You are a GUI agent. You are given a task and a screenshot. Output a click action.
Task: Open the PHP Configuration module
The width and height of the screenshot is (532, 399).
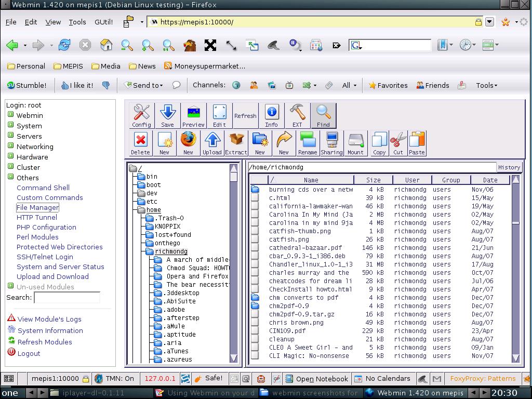click(x=46, y=228)
